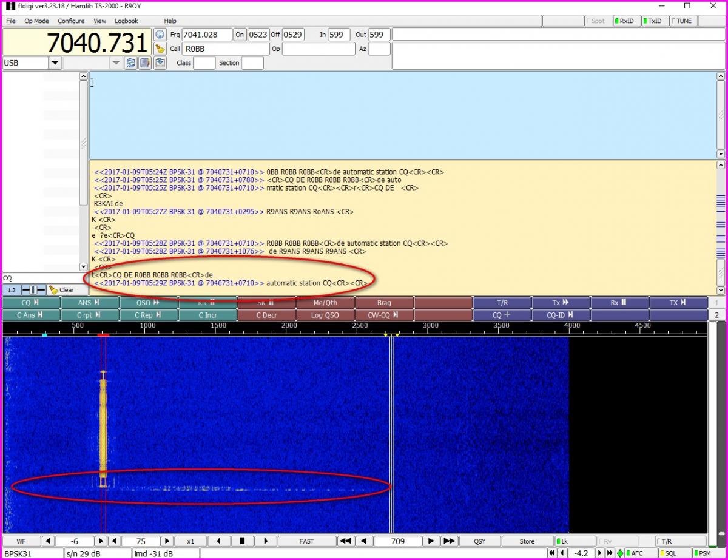Click the Clear button in signal browser

click(x=61, y=290)
